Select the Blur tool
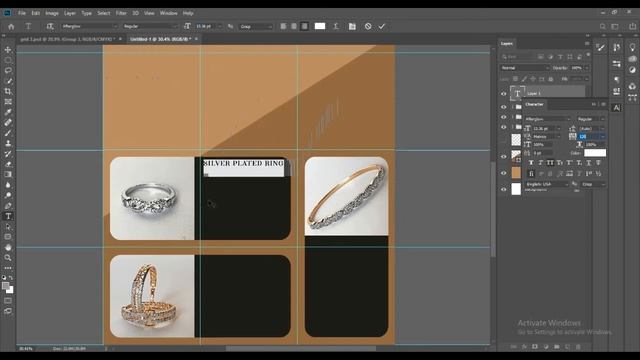Image resolution: width=640 pixels, height=360 pixels. click(x=8, y=185)
